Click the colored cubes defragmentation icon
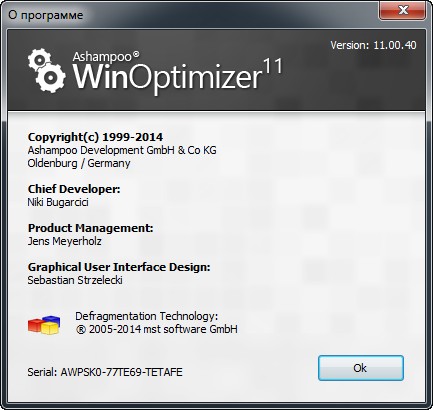The height and width of the screenshot is (410, 433). click(x=44, y=325)
